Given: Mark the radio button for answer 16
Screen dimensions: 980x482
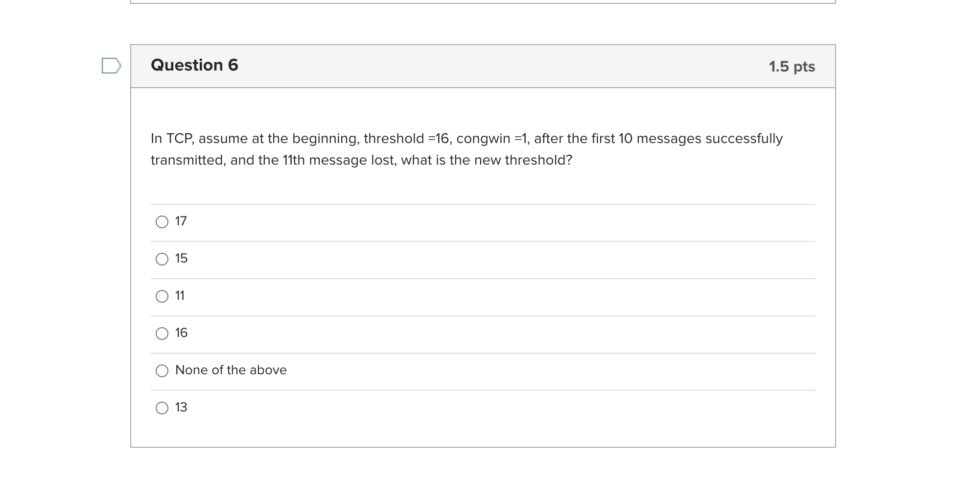Looking at the screenshot, I should pyautogui.click(x=162, y=334).
